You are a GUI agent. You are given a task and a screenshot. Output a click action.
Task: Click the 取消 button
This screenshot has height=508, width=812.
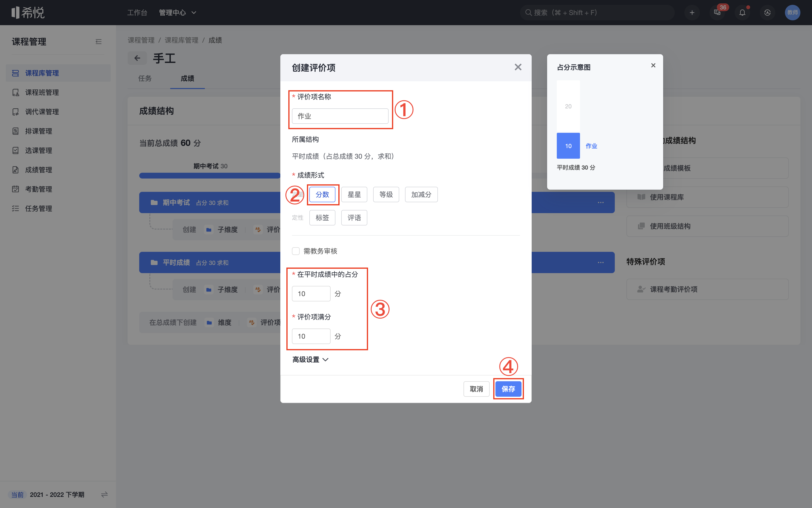[x=476, y=389]
